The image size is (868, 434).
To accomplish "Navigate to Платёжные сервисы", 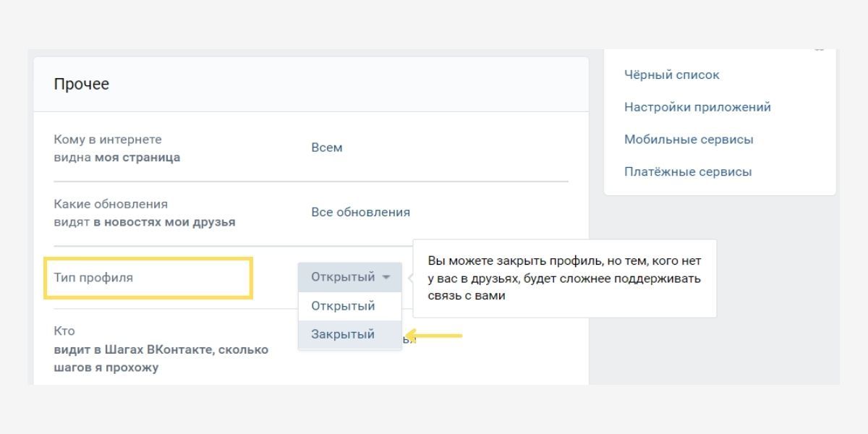I will 688,172.
